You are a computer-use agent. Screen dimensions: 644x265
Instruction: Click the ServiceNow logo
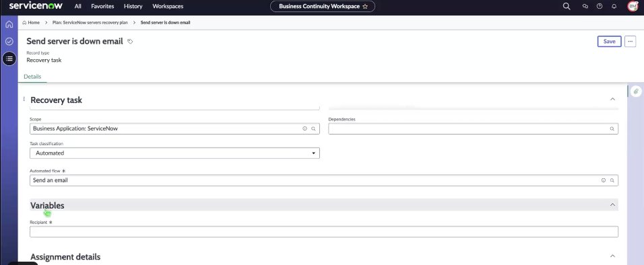(36, 6)
